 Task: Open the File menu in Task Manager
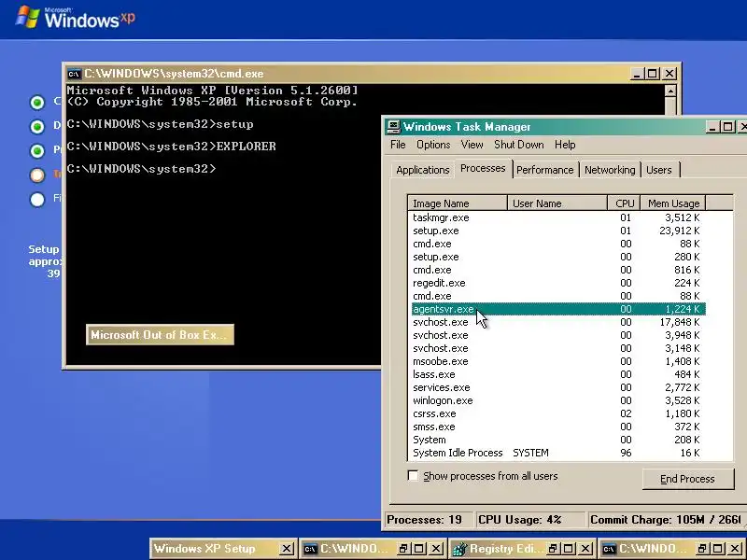click(x=398, y=145)
